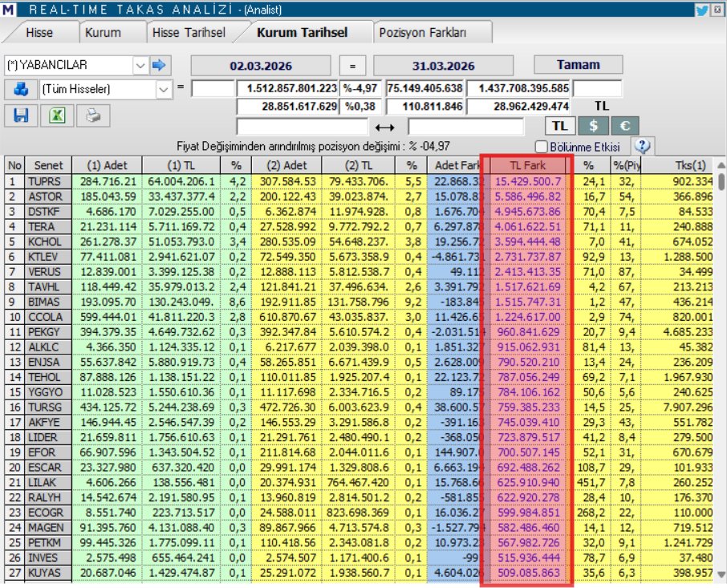Image resolution: width=727 pixels, height=588 pixels.
Task: Select the Kurum Tarihsel tab
Action: (x=303, y=32)
